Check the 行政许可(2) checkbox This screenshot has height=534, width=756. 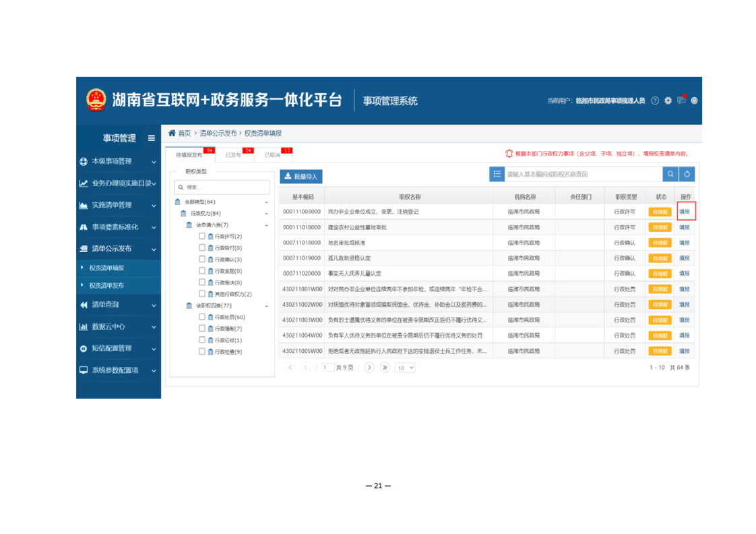(202, 236)
